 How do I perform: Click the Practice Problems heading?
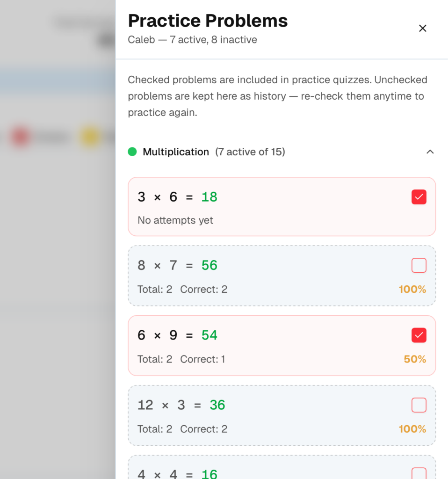pyautogui.click(x=208, y=21)
